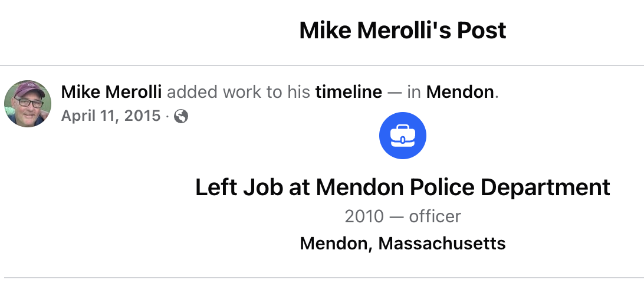Click the blue briefcase work icon
The width and height of the screenshot is (644, 283).
(402, 136)
